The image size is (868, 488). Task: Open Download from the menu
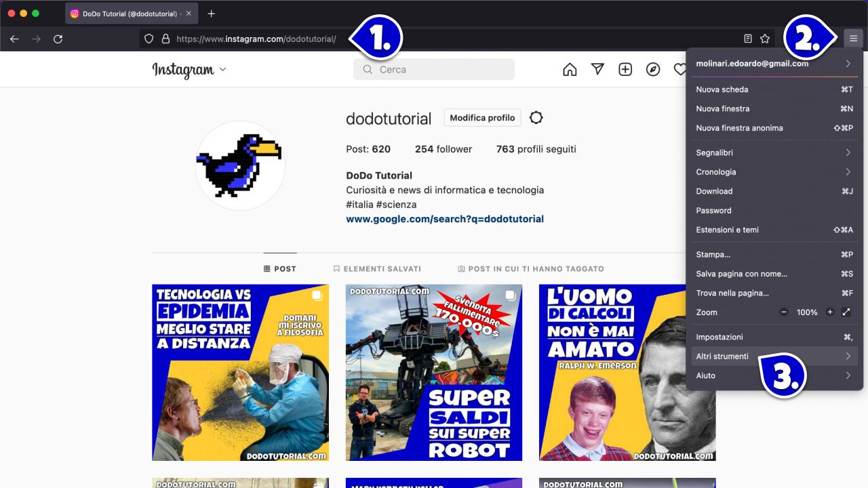click(774, 191)
